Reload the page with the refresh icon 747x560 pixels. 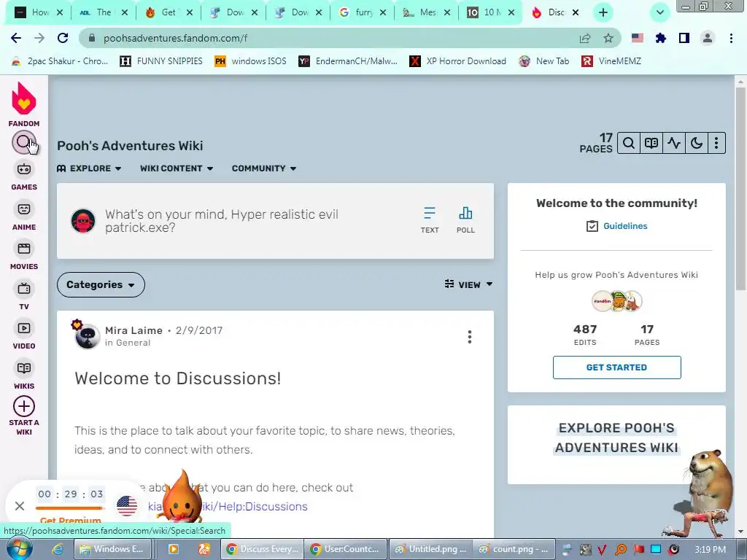point(63,38)
